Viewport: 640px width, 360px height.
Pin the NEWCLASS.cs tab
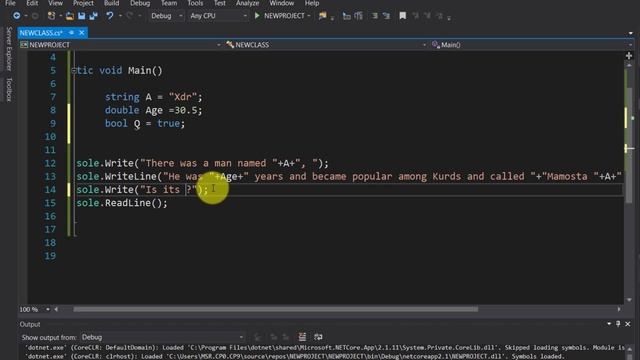[71, 33]
